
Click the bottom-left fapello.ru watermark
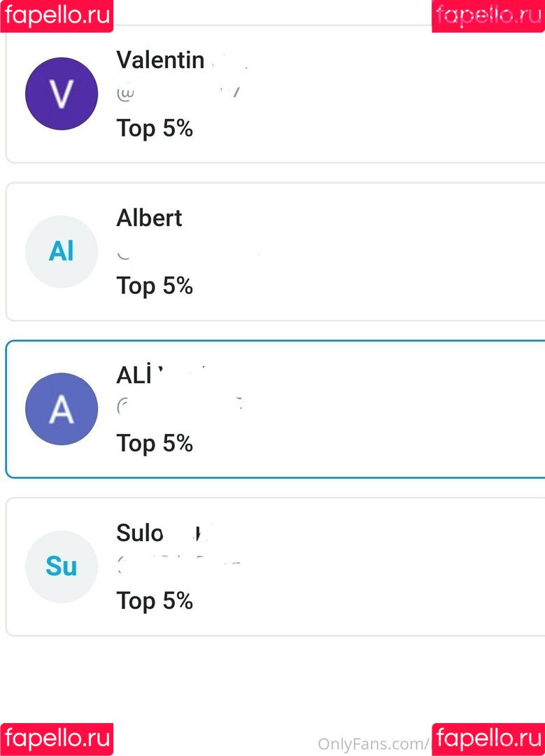57,739
